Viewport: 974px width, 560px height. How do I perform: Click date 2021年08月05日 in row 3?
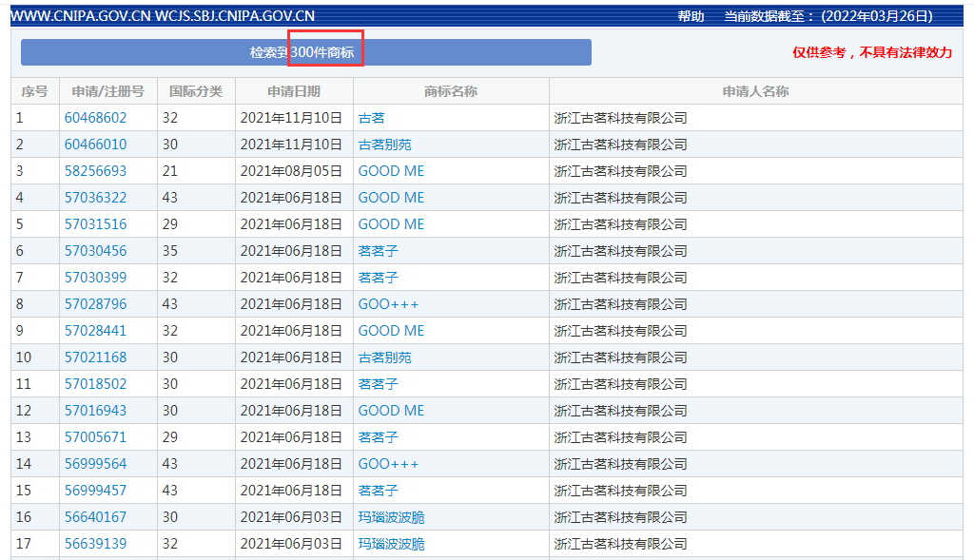(291, 171)
